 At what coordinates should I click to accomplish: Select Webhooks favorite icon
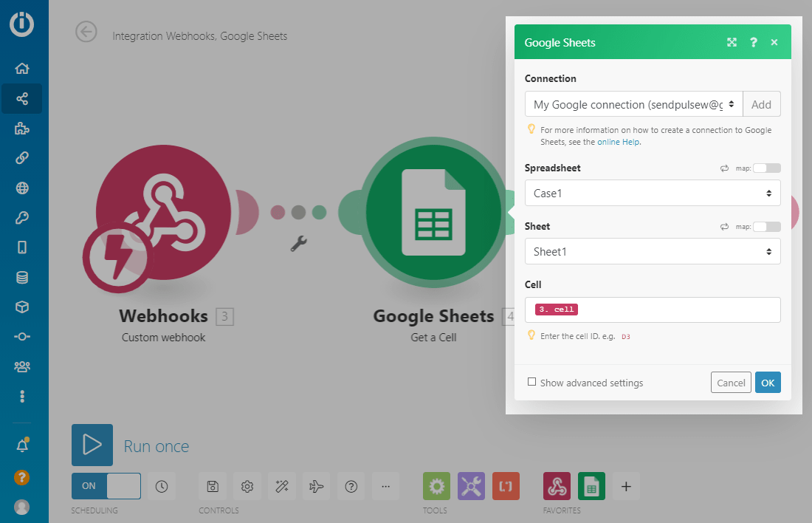(x=557, y=486)
